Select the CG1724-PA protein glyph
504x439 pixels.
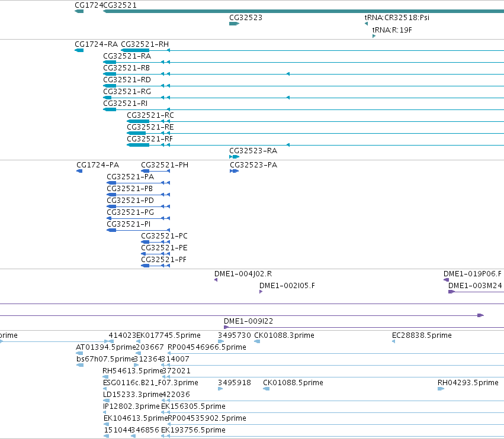coord(79,171)
